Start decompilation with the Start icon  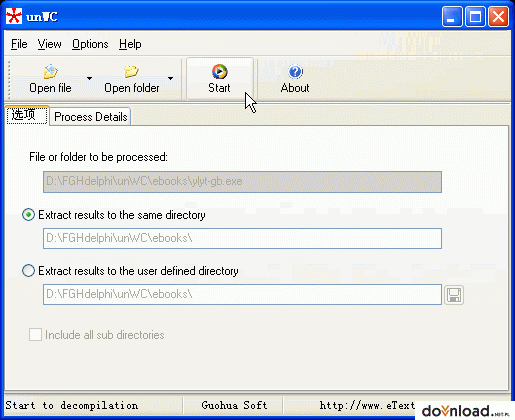[x=219, y=72]
